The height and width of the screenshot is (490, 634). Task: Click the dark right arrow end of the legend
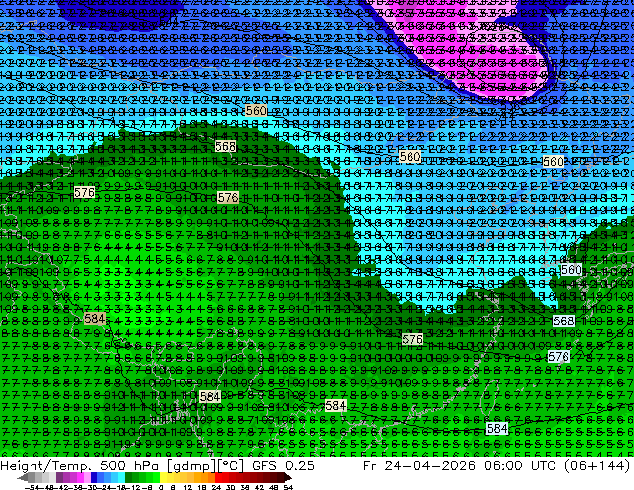[288, 477]
